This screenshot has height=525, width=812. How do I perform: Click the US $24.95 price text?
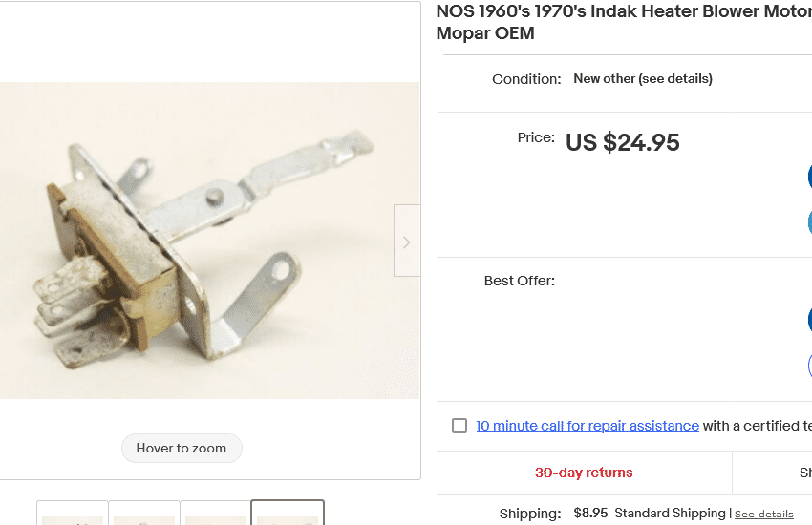[623, 142]
